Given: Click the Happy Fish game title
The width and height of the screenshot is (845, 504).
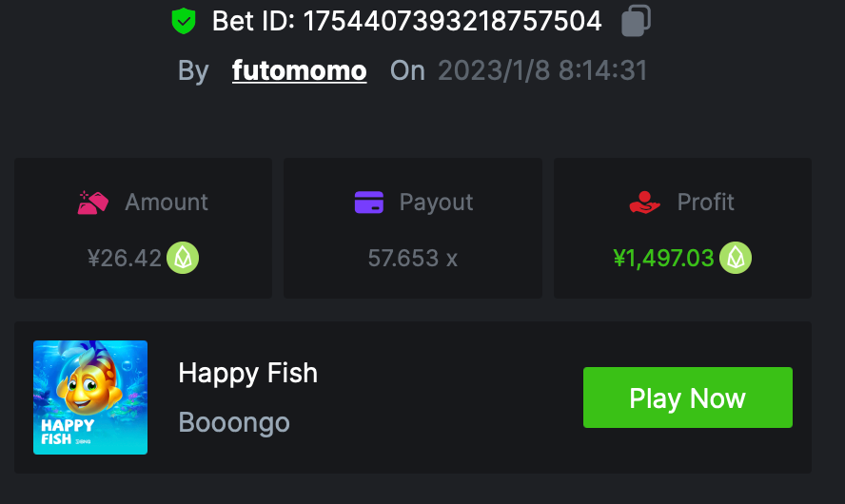Looking at the screenshot, I should [247, 374].
